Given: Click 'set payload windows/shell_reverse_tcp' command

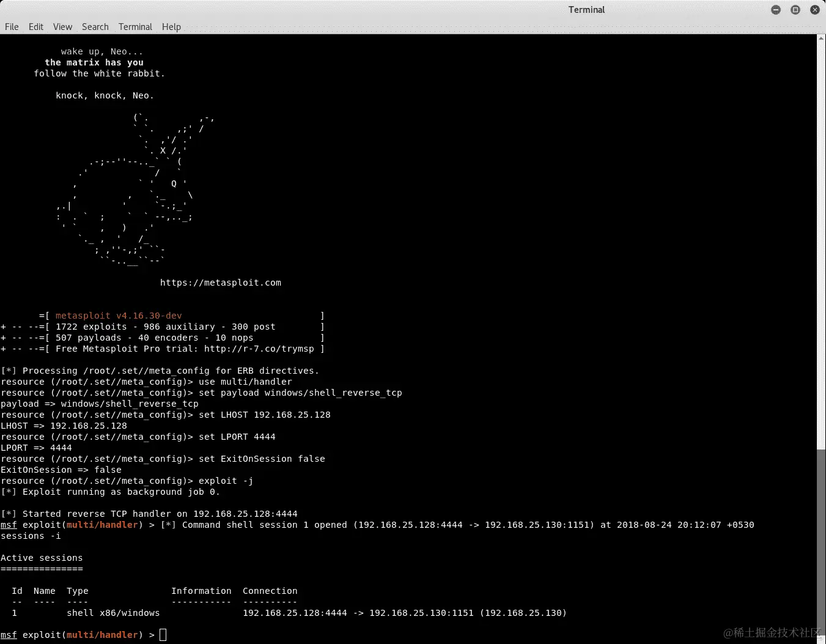Looking at the screenshot, I should (x=300, y=393).
